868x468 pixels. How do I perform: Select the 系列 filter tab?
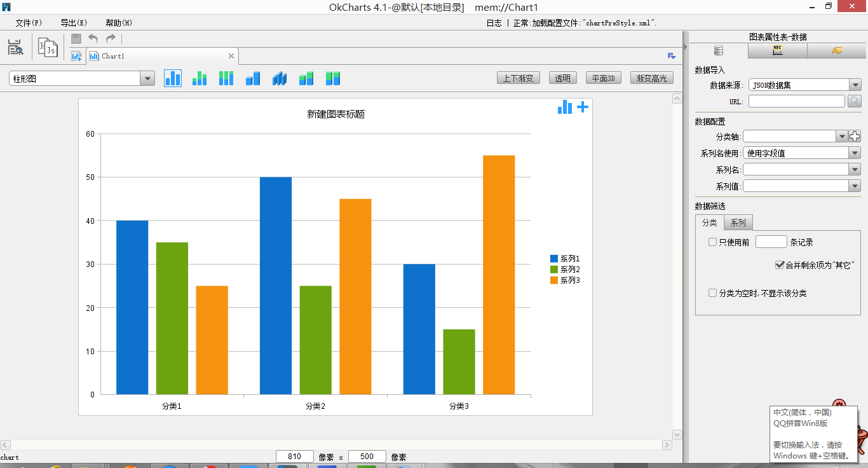click(x=738, y=223)
